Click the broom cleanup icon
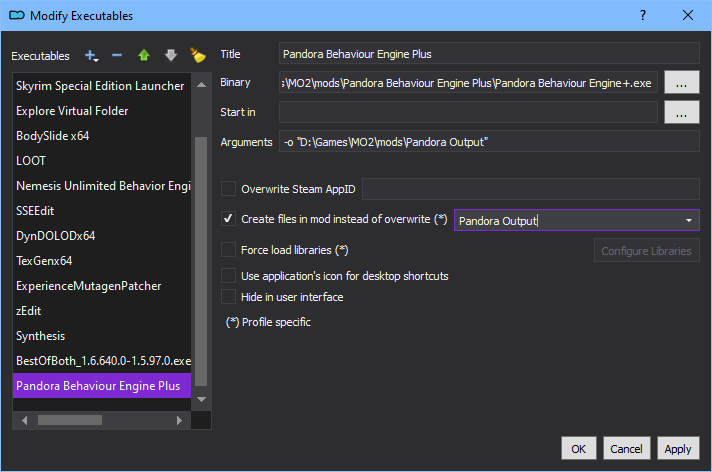This screenshot has width=712, height=472. click(198, 55)
